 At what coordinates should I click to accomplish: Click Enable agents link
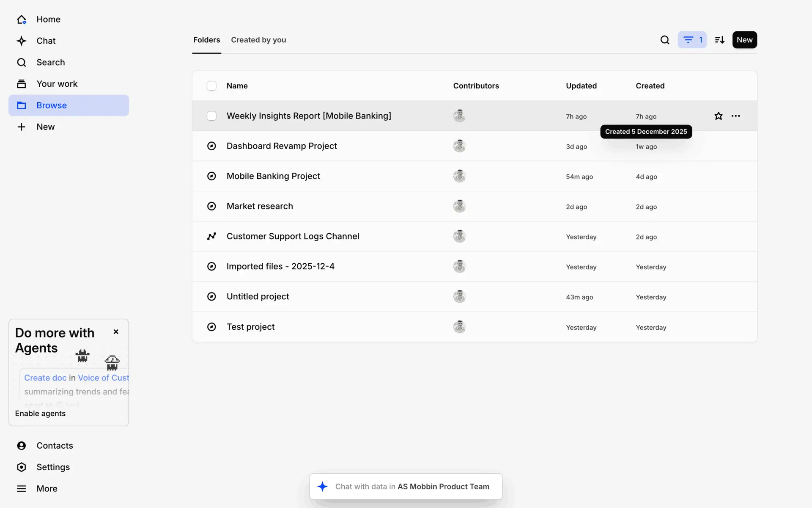pyautogui.click(x=40, y=414)
